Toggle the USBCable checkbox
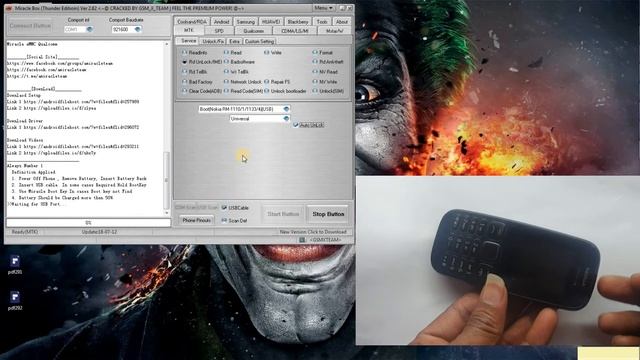This screenshot has height=360, width=640. coord(224,208)
